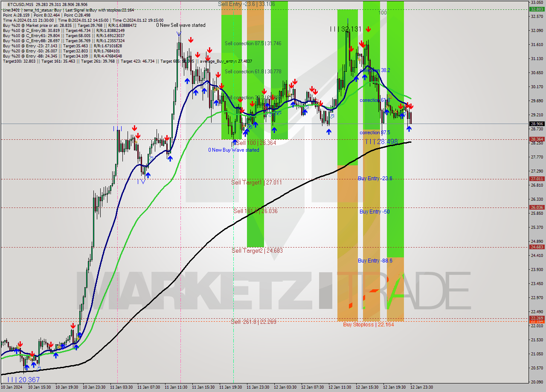Viewport: 546px width, 392px height.
Task: Click the red 26.036 price tag
Action: (537, 208)
